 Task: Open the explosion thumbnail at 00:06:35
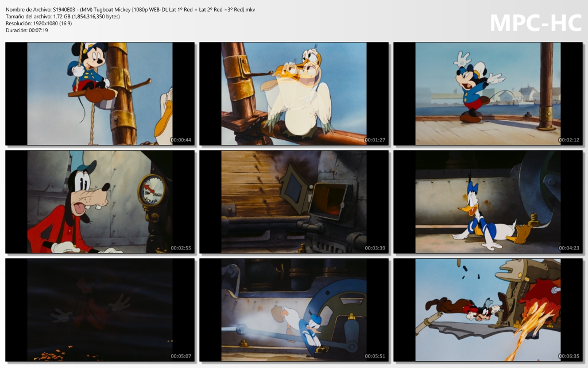pyautogui.click(x=488, y=310)
